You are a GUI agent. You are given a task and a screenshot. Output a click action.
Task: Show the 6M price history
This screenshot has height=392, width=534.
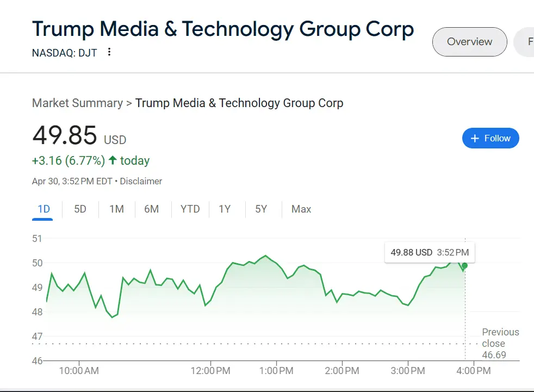[x=152, y=209]
